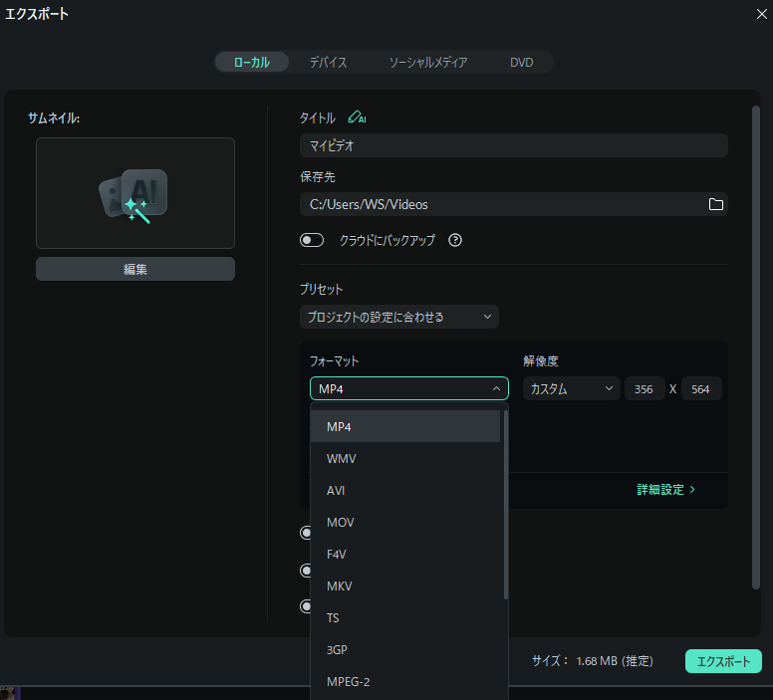Click the cloud backup help question icon
773x700 pixels.
[455, 240]
